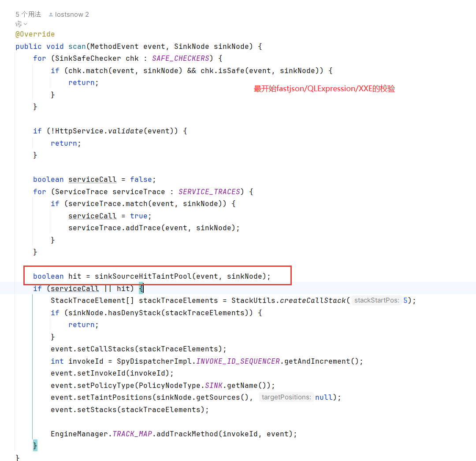Place cursor on the scan method name

[x=77, y=46]
